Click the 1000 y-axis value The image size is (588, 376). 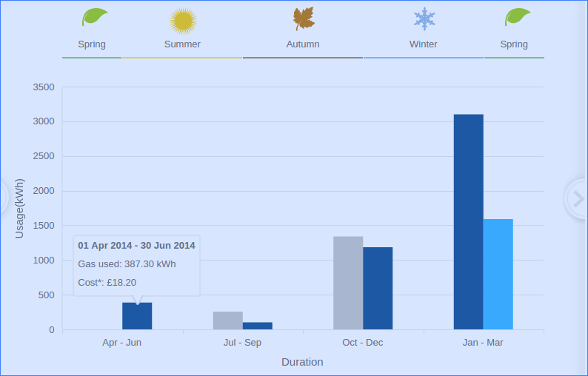point(44,261)
